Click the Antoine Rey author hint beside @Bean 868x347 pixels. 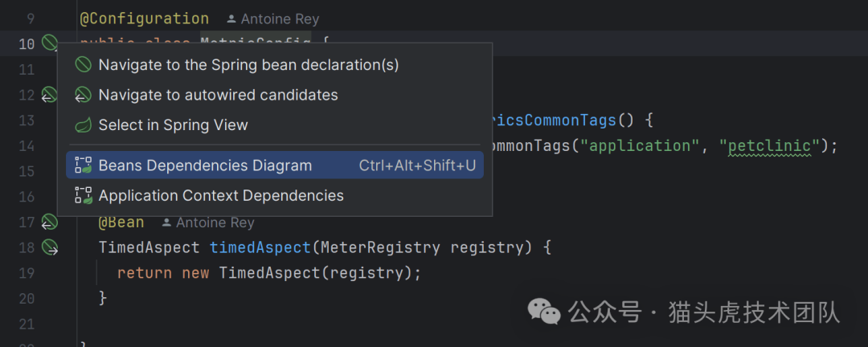207,222
